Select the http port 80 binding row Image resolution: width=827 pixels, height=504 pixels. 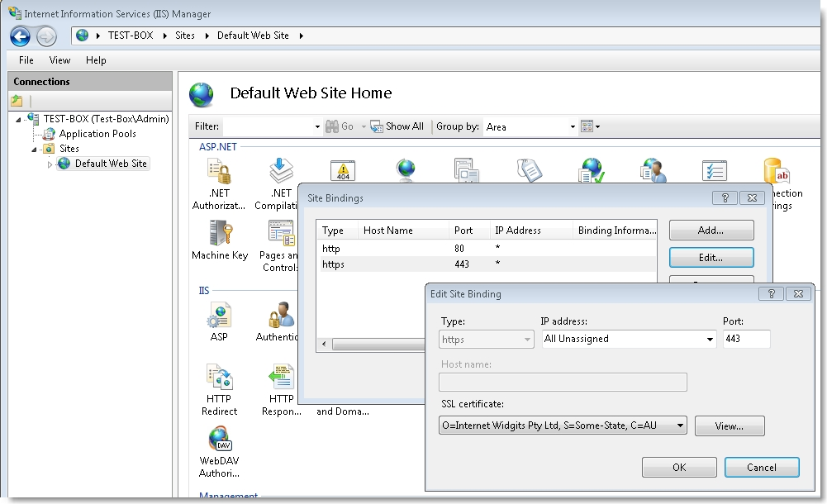(487, 249)
